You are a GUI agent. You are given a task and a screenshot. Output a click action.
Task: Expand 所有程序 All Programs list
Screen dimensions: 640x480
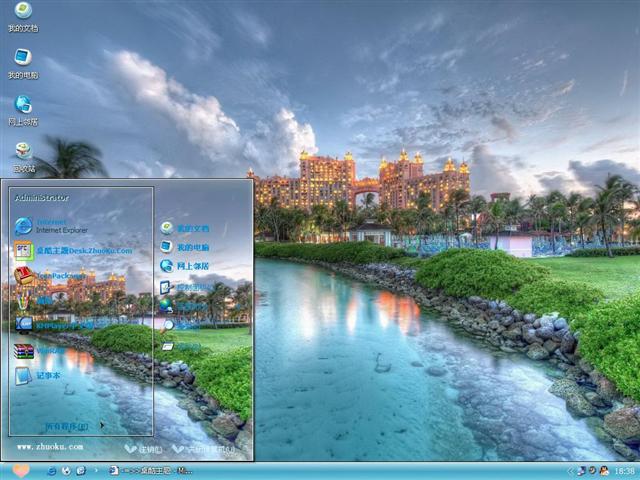pos(74,427)
